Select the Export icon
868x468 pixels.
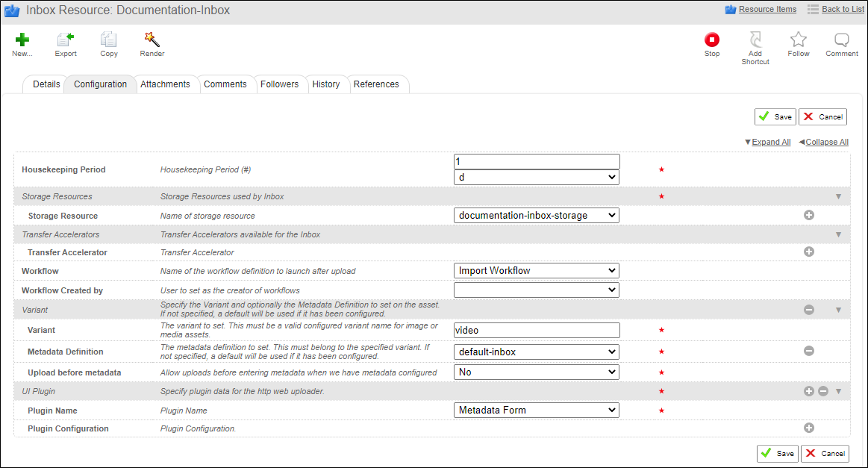point(65,39)
